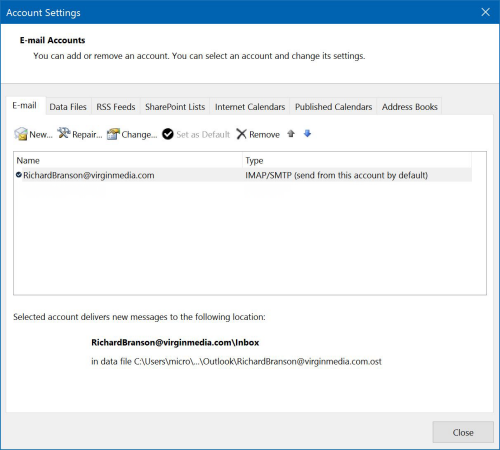Switch to Published Calendars tab
The image size is (500, 450).
(x=333, y=107)
